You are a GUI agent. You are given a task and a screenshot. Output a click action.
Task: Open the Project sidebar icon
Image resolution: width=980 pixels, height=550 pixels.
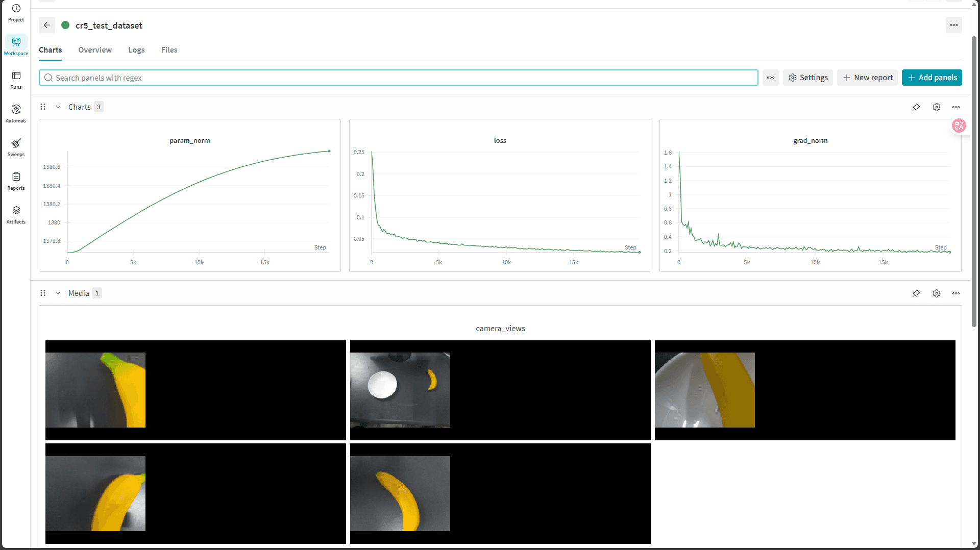(x=16, y=13)
